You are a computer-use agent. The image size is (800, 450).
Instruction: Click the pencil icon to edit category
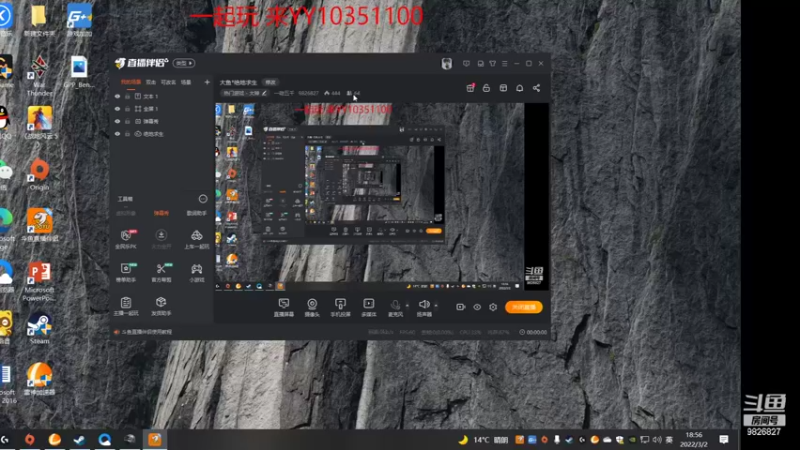coord(264,93)
